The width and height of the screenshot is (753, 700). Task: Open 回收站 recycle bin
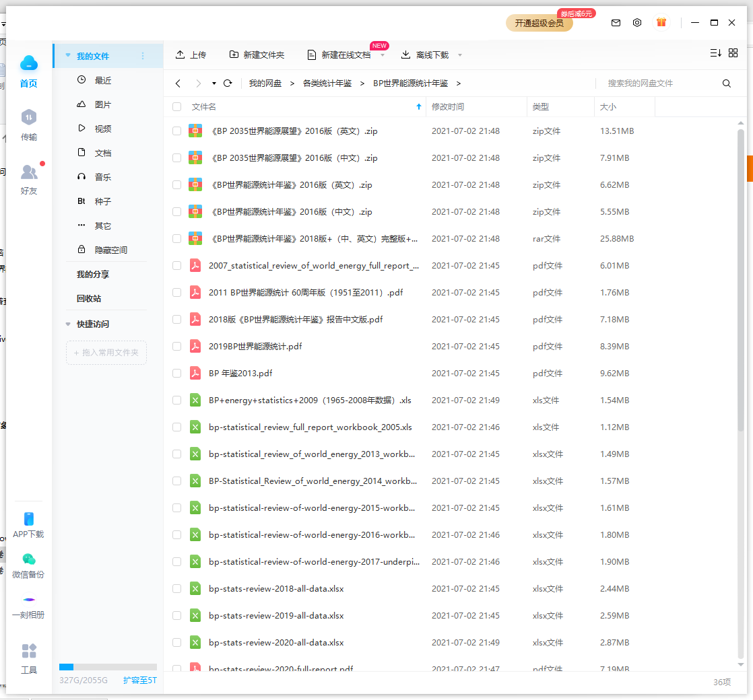pyautogui.click(x=89, y=298)
